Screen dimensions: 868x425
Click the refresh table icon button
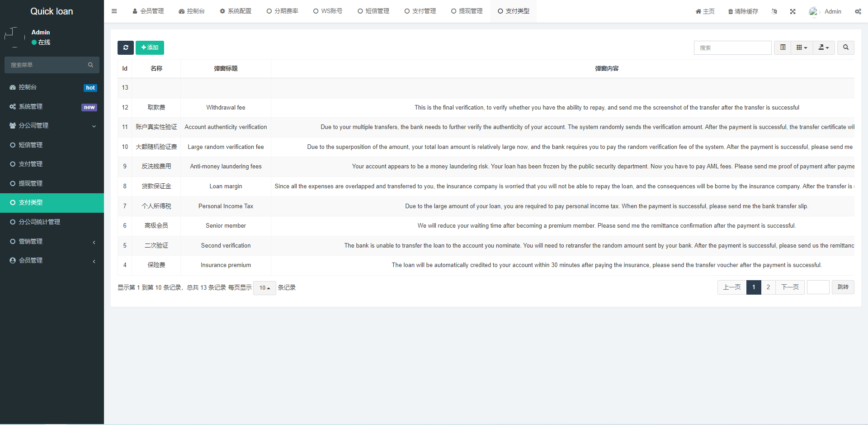tap(126, 48)
